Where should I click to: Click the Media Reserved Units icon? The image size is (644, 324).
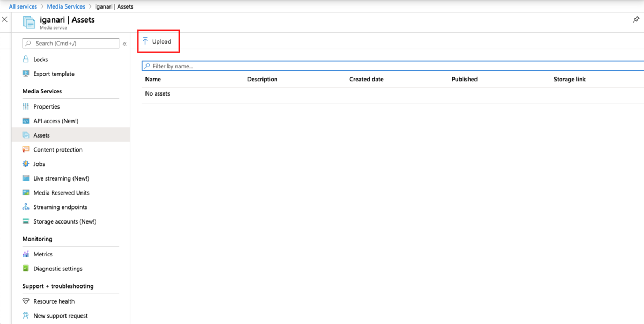pos(26,192)
